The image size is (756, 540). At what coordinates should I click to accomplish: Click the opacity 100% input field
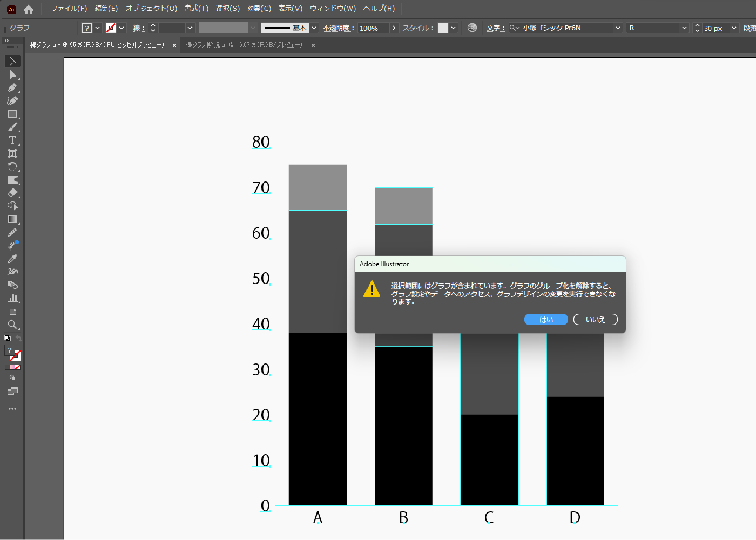pyautogui.click(x=373, y=28)
